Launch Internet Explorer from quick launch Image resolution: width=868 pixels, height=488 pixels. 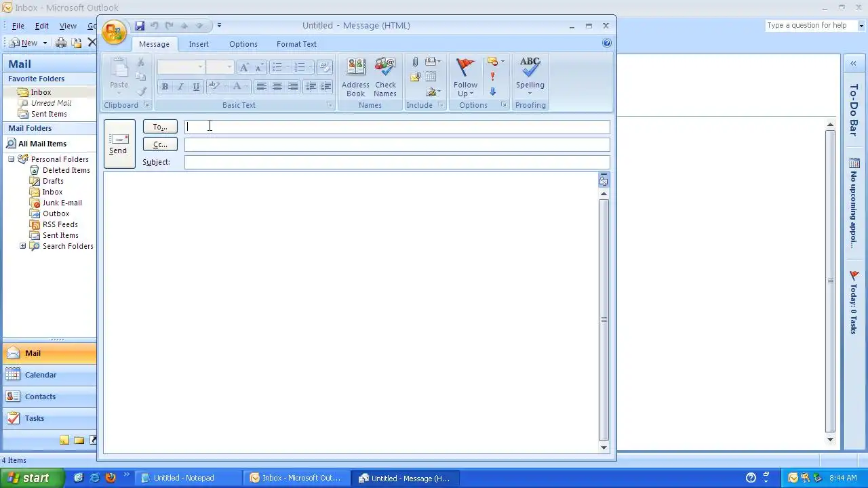coord(94,478)
